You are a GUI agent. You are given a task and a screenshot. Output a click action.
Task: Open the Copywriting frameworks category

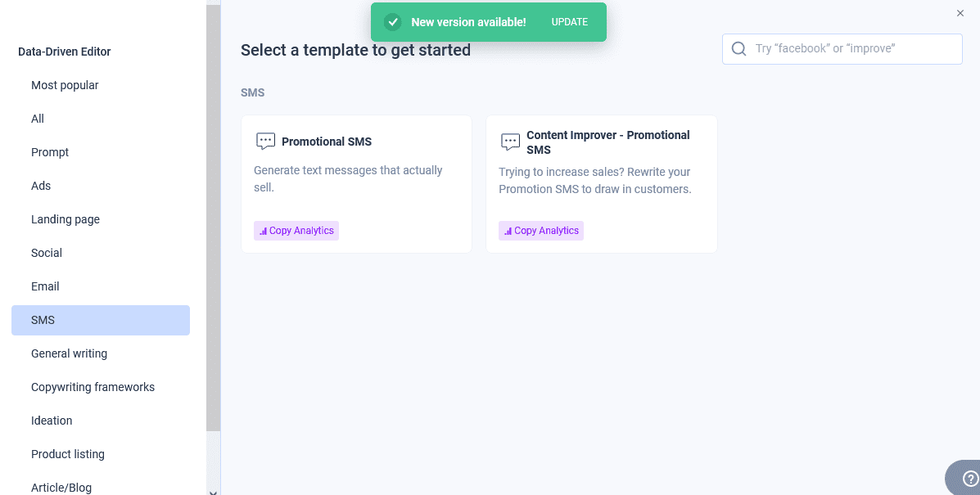[x=93, y=387]
